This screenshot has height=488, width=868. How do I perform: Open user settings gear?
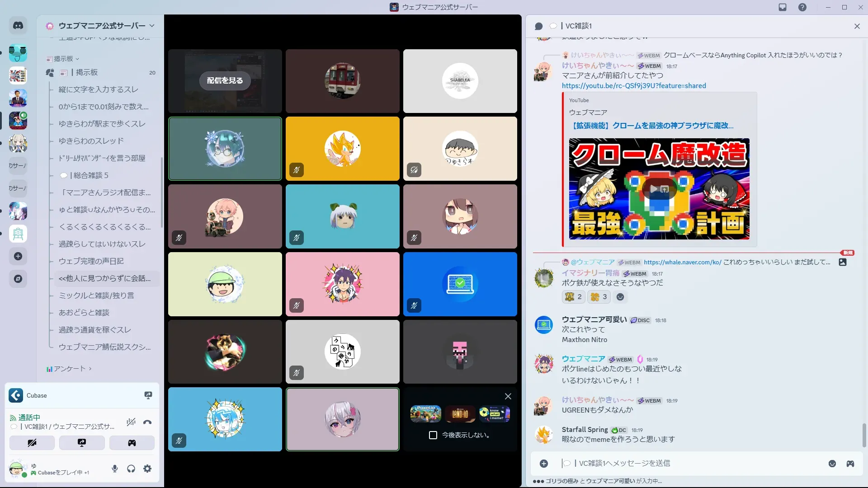(x=147, y=469)
